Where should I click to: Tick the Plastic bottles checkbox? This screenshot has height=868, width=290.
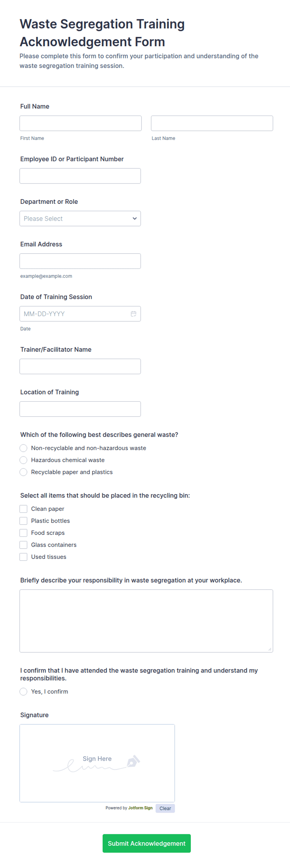point(24,521)
